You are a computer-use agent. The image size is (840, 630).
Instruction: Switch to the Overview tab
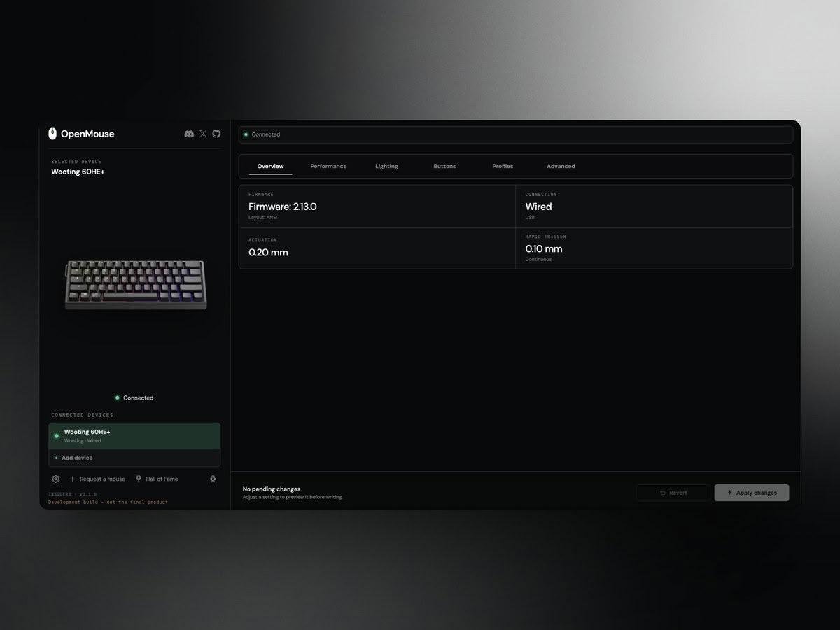pyautogui.click(x=270, y=166)
